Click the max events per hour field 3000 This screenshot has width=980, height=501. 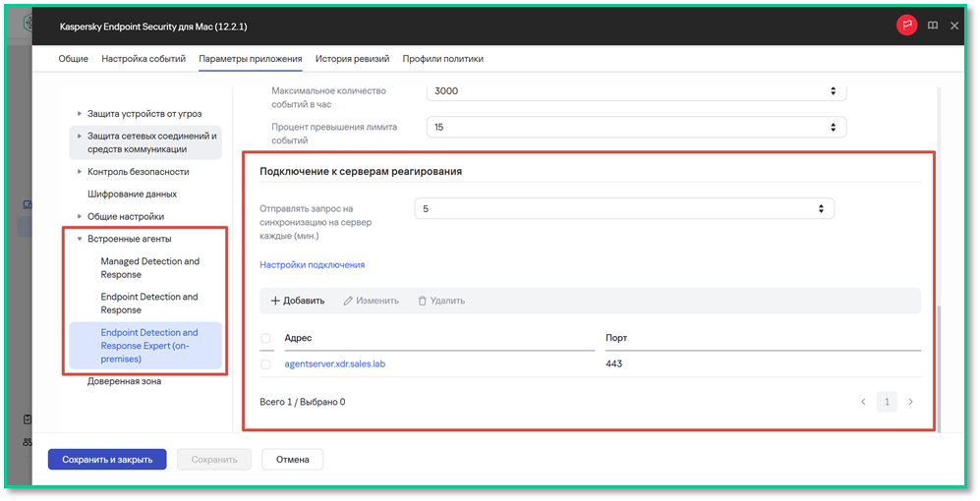click(x=636, y=91)
